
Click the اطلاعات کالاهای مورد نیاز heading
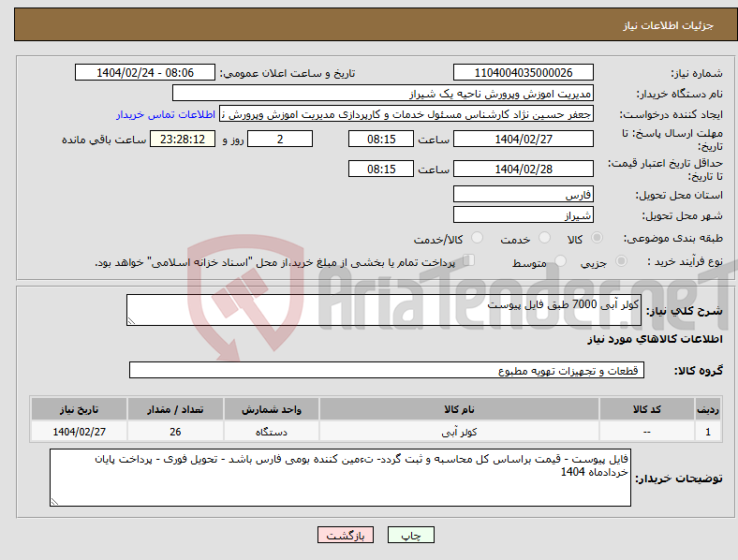655,339
